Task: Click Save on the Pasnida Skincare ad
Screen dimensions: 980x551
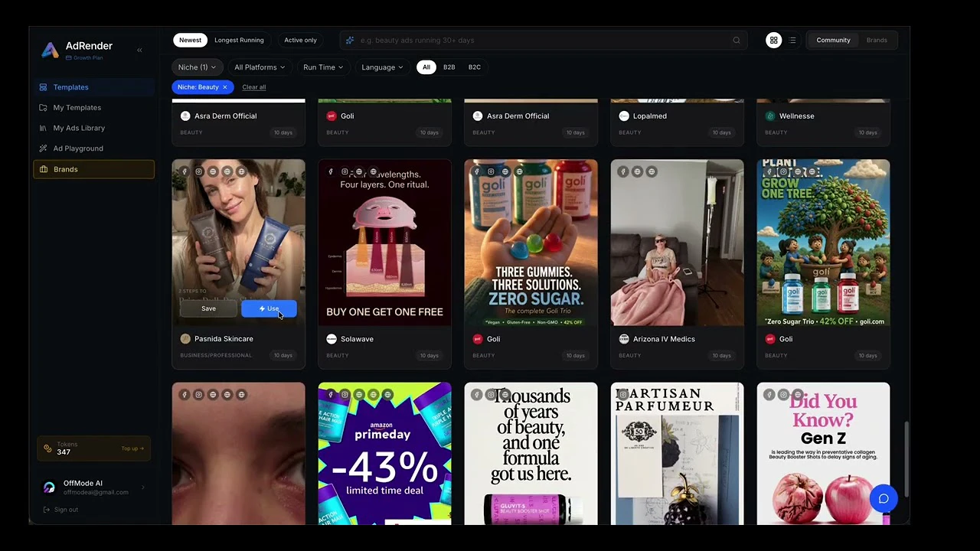Action: point(208,308)
